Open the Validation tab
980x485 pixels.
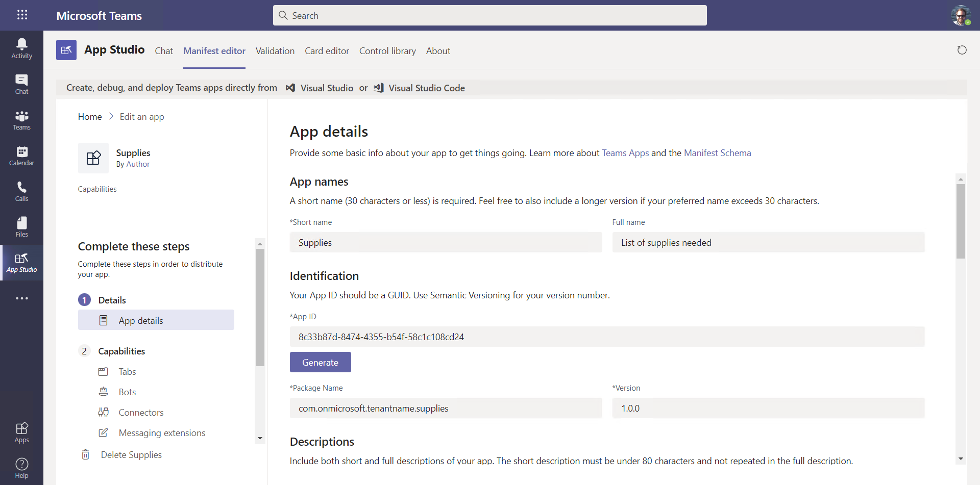[275, 51]
